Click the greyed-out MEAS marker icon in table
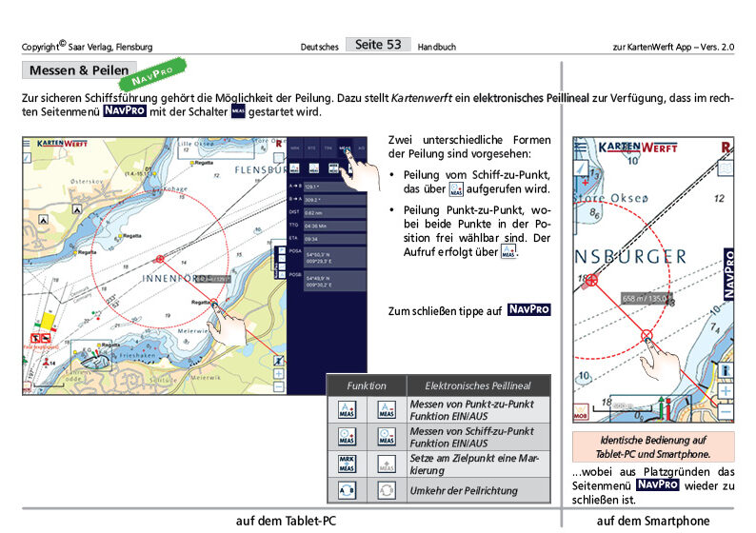 click(387, 464)
